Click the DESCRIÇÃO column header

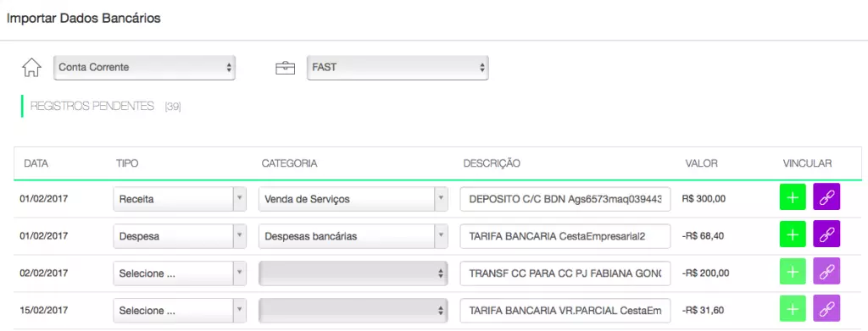[492, 163]
